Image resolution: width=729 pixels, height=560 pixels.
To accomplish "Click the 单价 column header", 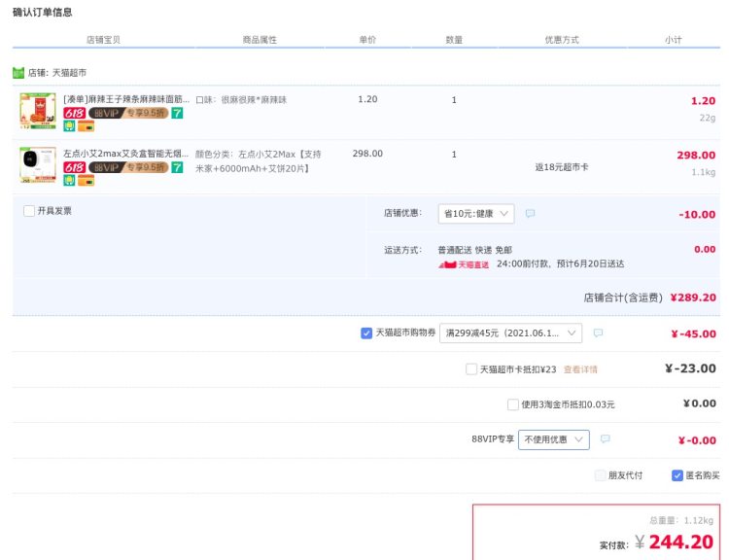I will tap(367, 40).
